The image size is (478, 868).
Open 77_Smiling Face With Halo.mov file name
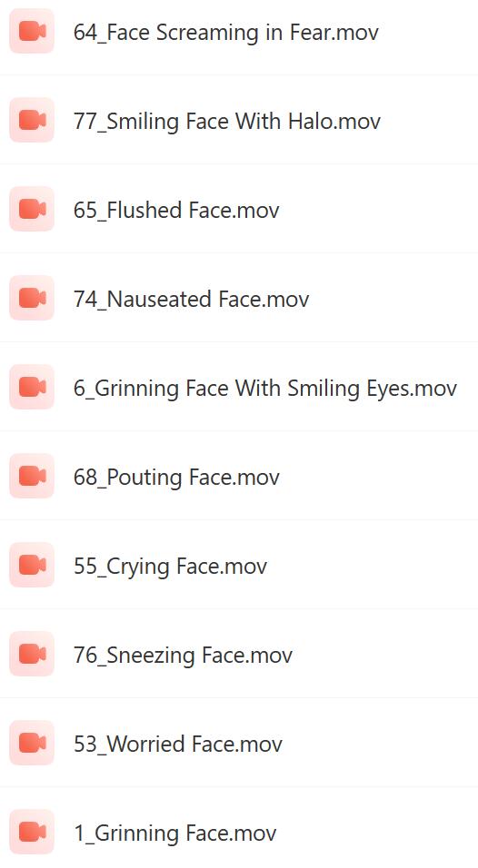click(227, 122)
